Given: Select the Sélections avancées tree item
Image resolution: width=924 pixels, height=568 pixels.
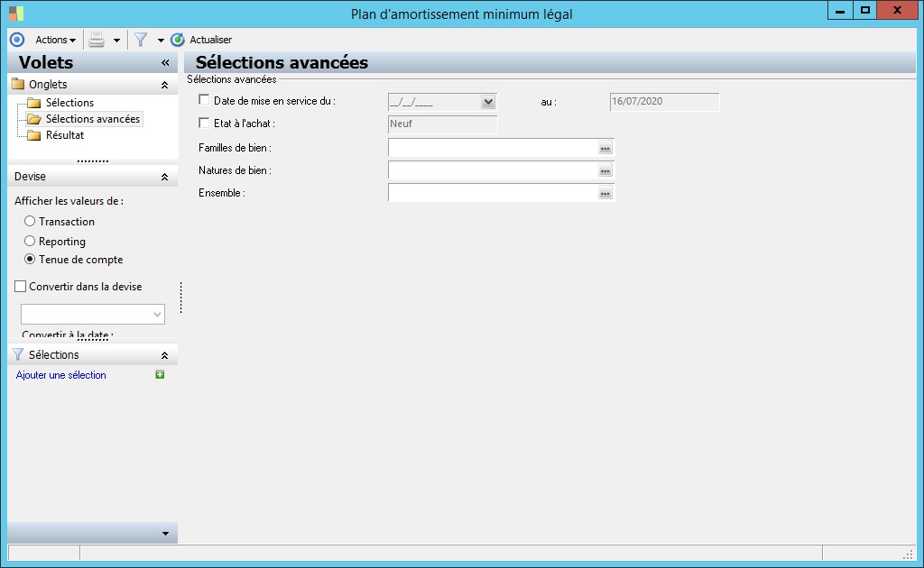Looking at the screenshot, I should [93, 119].
